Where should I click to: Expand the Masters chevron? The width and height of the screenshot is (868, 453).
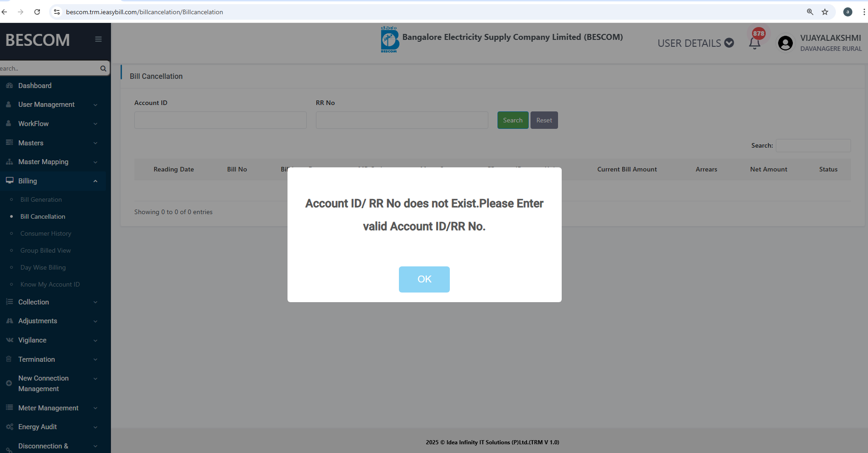coord(95,143)
